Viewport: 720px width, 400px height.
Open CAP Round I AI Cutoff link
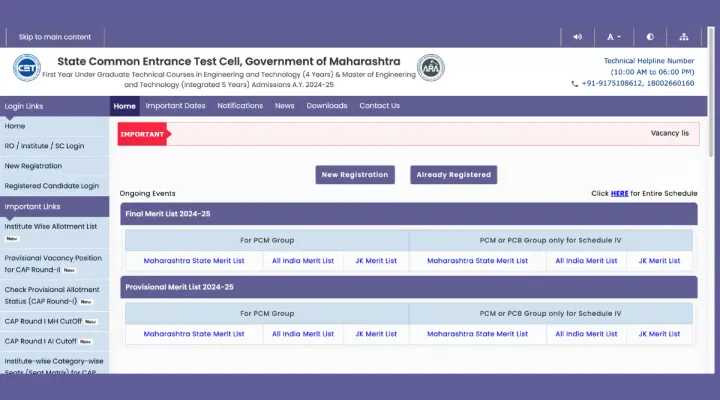point(40,341)
